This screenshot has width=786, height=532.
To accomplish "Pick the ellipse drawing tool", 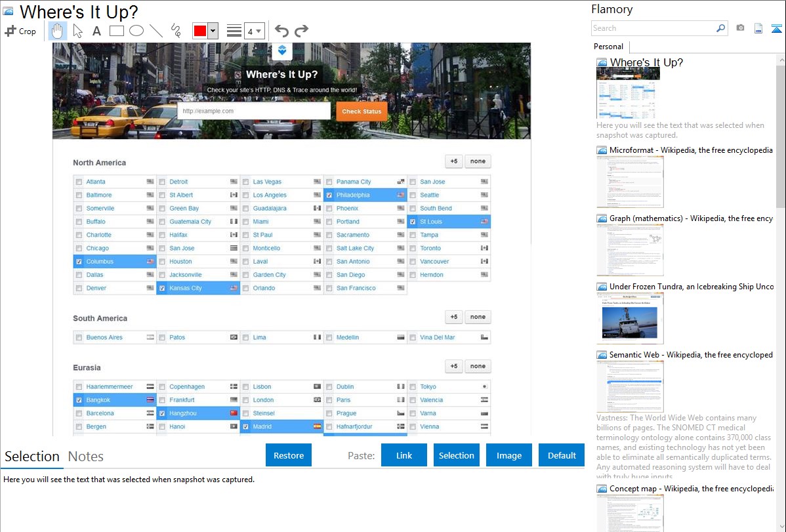I will (x=136, y=31).
